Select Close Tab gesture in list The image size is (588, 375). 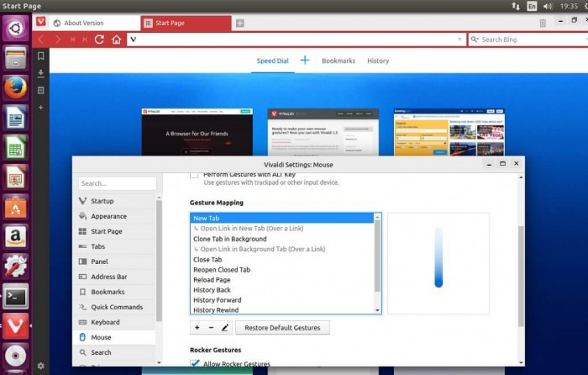pyautogui.click(x=282, y=259)
